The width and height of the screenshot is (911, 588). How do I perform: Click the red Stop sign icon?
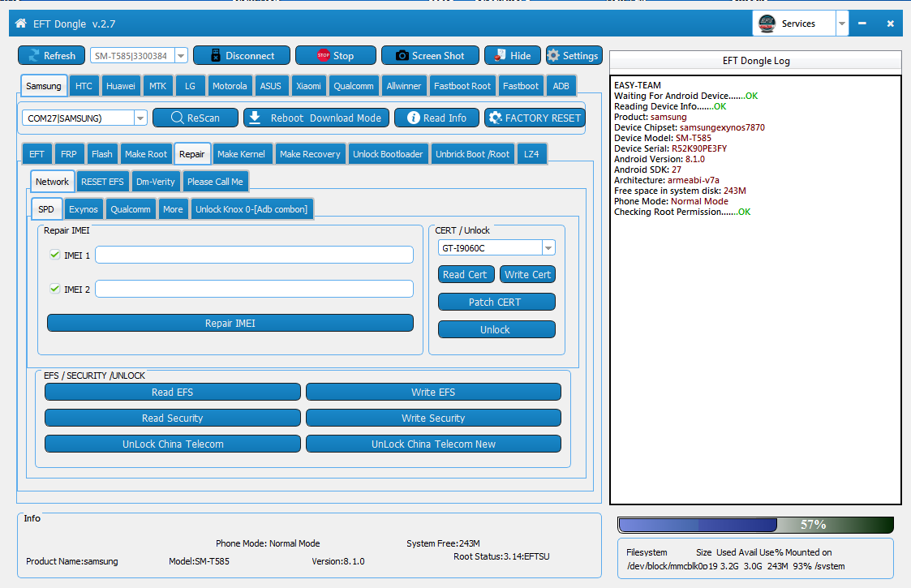[324, 55]
